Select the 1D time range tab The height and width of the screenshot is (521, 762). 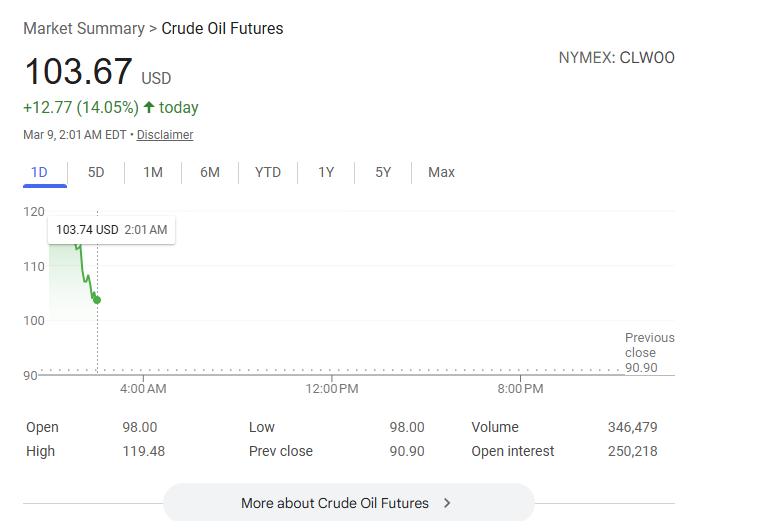tap(40, 172)
